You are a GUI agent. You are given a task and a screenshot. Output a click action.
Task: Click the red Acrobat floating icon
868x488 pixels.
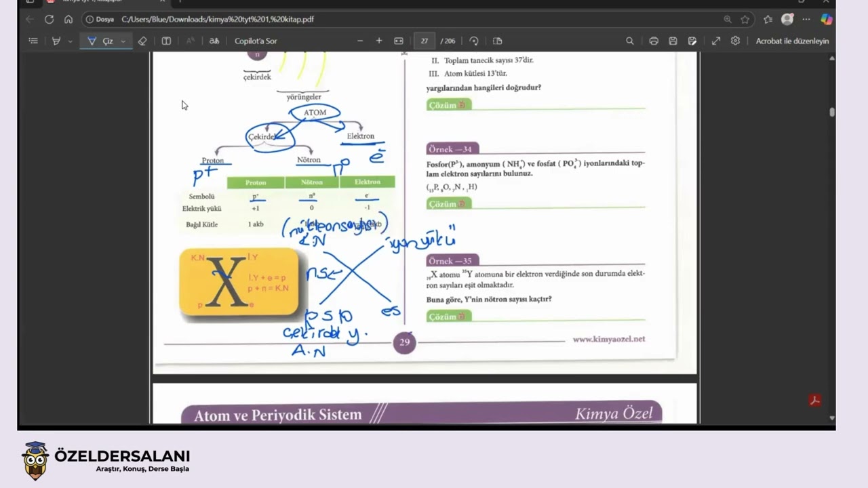tap(815, 400)
